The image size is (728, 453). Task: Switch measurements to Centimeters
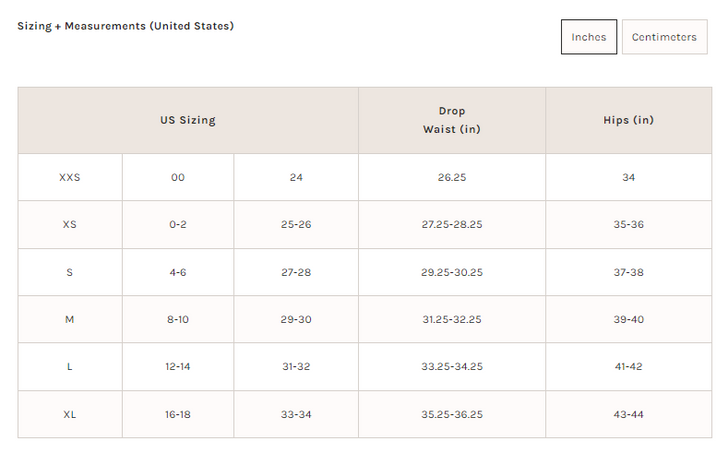tap(664, 37)
